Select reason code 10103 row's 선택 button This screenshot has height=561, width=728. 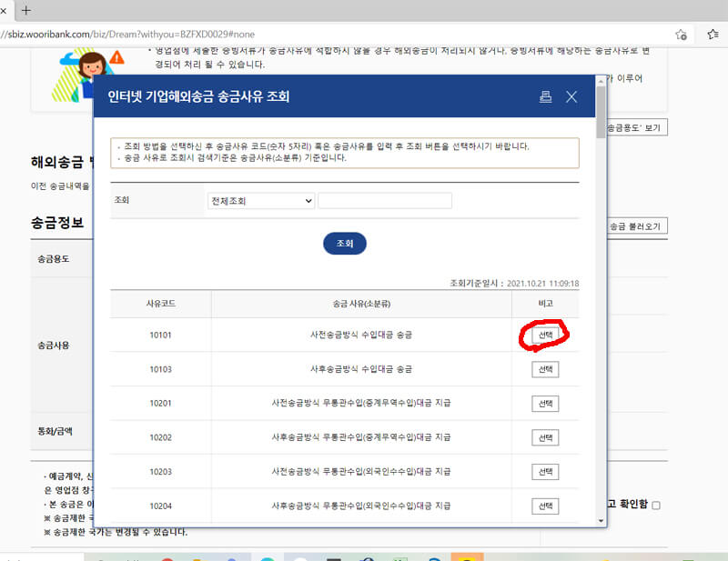545,369
